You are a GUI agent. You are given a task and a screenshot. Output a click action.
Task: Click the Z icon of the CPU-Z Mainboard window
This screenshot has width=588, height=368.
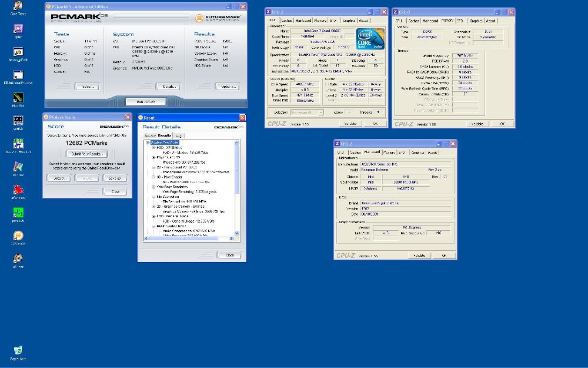click(337, 144)
